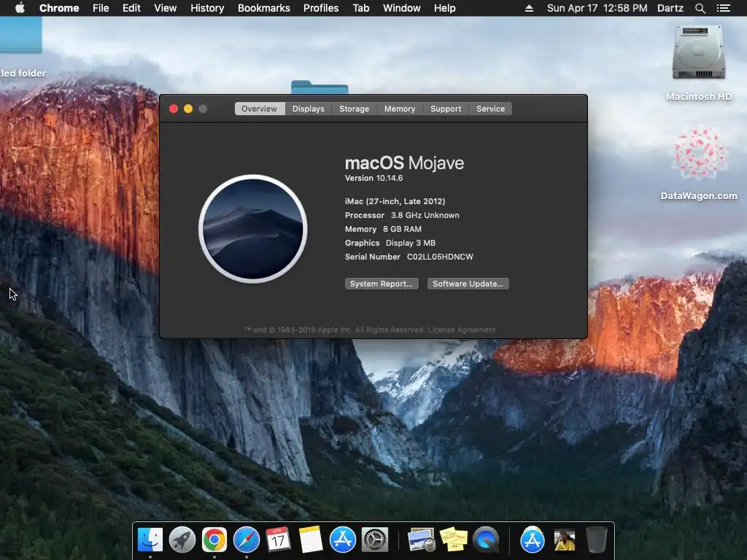Open the Notes app in Dock
The height and width of the screenshot is (560, 747).
click(x=310, y=540)
